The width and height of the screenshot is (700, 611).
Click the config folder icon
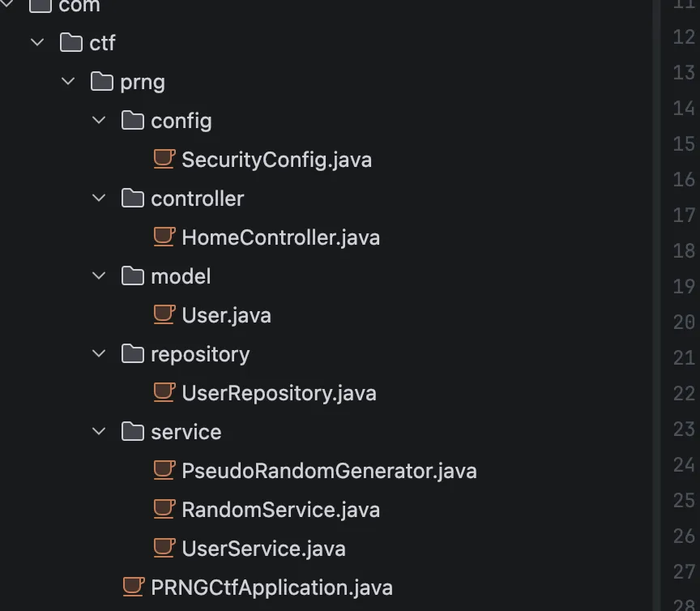tap(133, 121)
